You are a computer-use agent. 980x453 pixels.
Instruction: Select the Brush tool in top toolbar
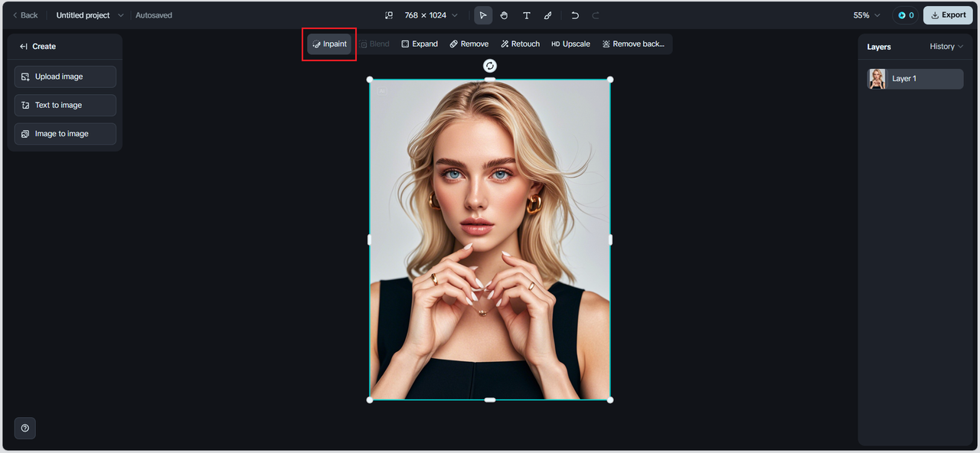point(548,15)
